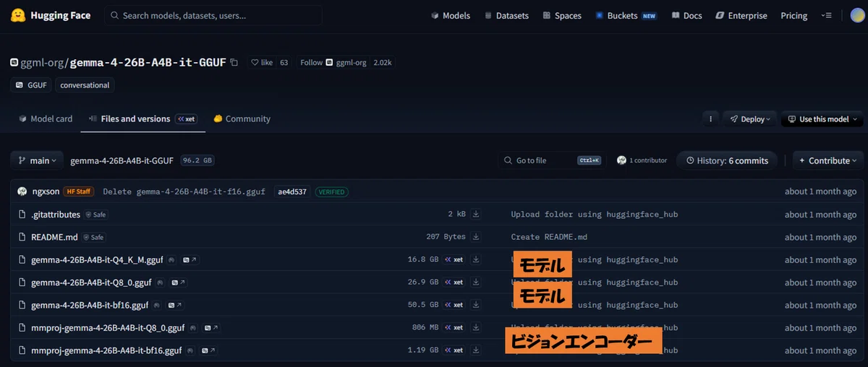Click the Safe badge on .gitattributes

(97, 215)
